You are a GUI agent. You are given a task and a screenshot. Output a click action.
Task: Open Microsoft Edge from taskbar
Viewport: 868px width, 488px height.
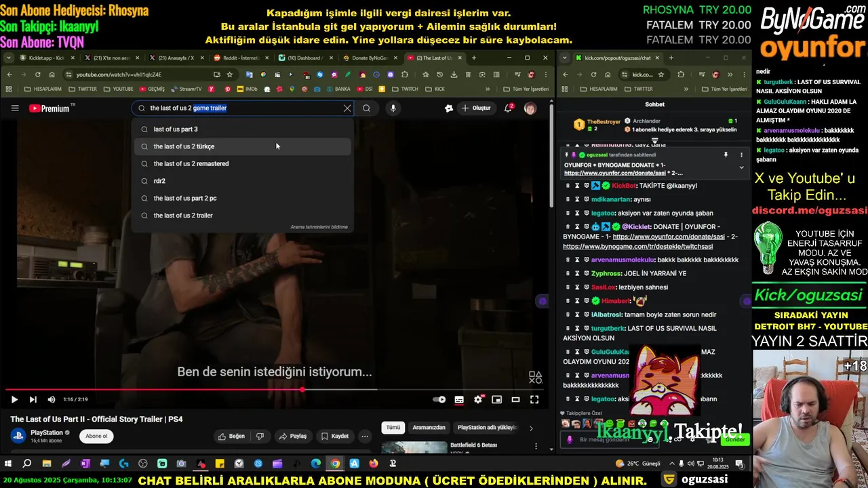tap(316, 464)
